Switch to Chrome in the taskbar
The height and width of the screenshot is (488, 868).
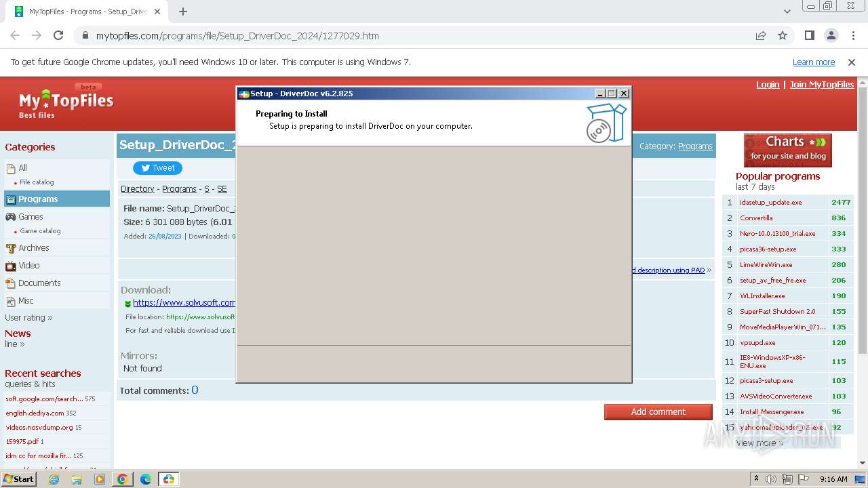[123, 479]
